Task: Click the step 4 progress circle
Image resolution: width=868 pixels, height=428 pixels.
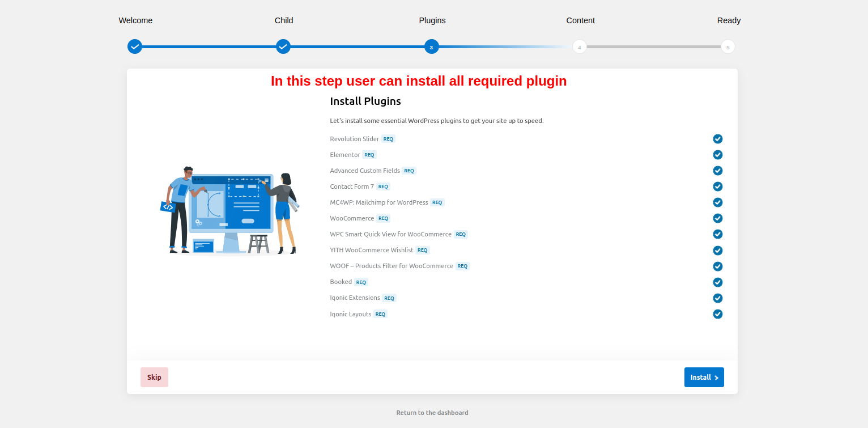Action: [x=580, y=46]
